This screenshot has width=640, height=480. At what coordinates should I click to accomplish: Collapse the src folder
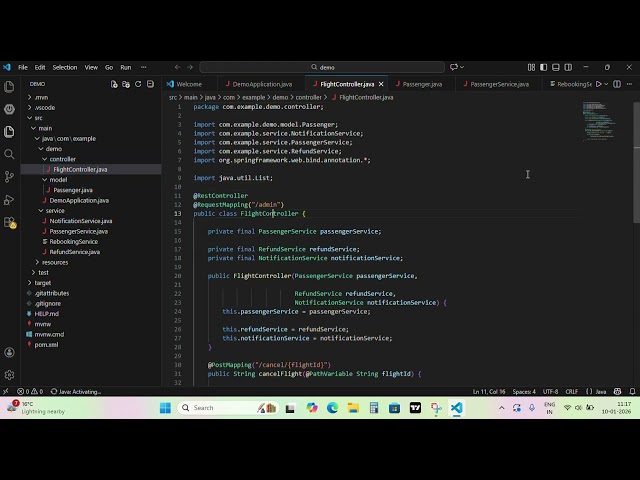38,118
